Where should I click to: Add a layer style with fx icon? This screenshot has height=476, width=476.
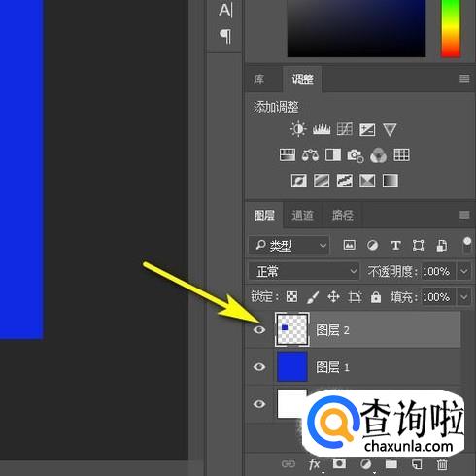click(314, 464)
